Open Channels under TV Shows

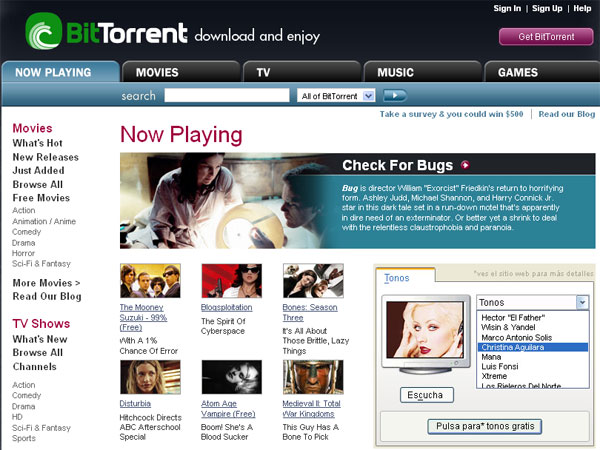pos(34,367)
